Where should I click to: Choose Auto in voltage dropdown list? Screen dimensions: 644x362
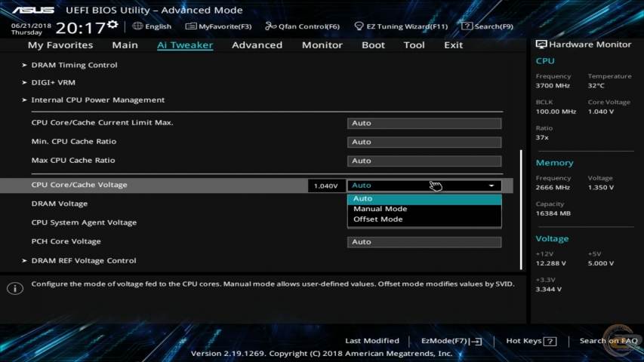click(x=424, y=198)
